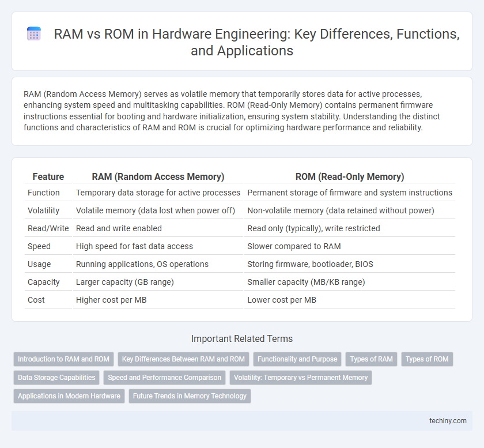
Task: Click 'Read only (typically), write restricted' cell
Action: tap(350, 228)
